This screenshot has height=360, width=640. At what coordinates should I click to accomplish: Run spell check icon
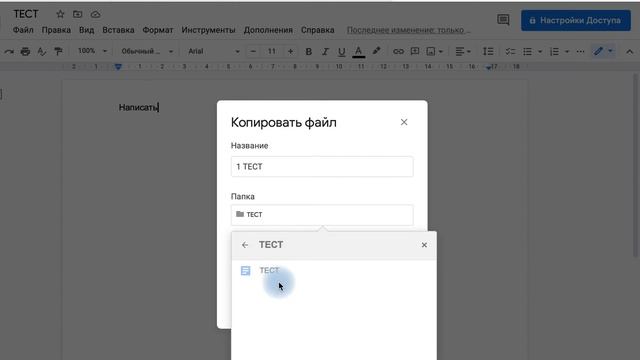(42, 51)
